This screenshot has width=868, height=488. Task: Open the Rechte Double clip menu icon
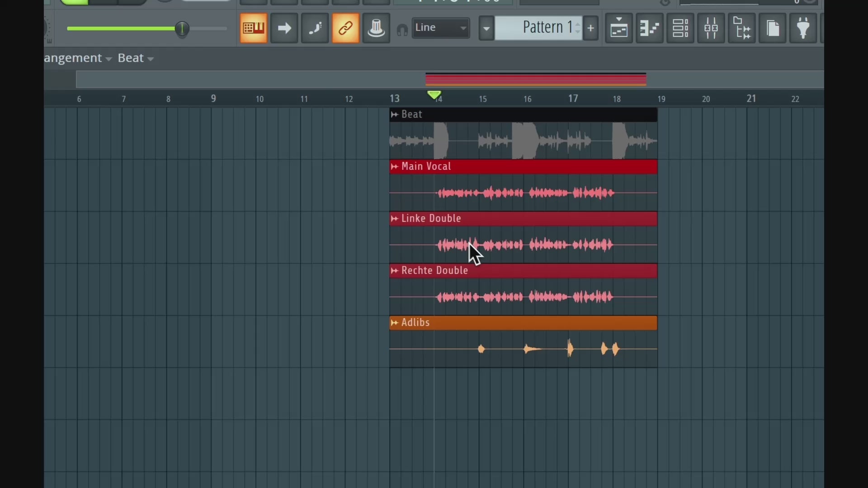point(395,270)
